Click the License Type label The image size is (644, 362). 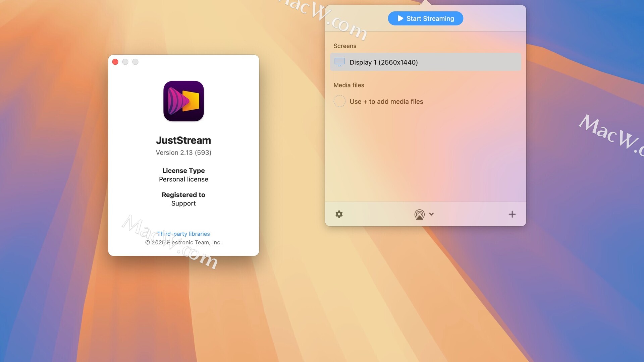point(183,171)
